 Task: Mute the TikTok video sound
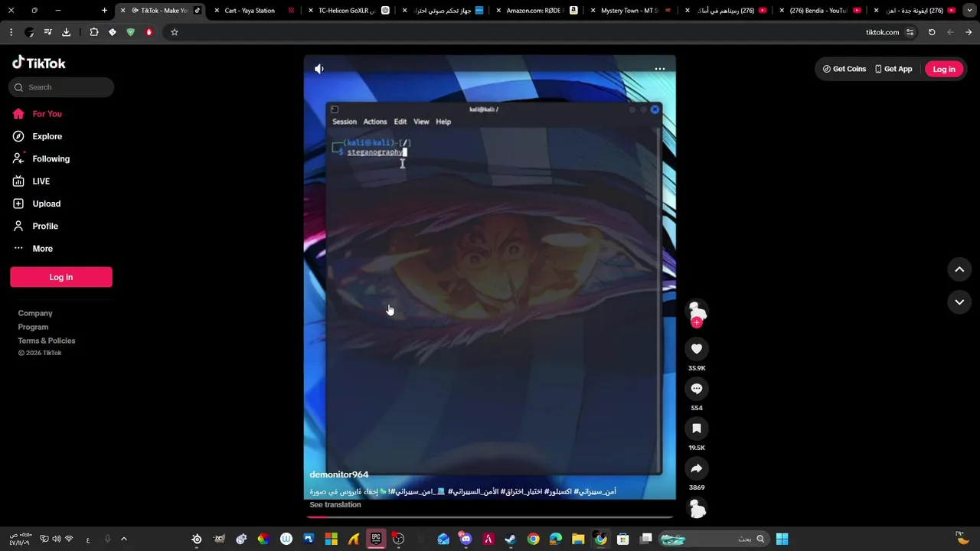319,69
